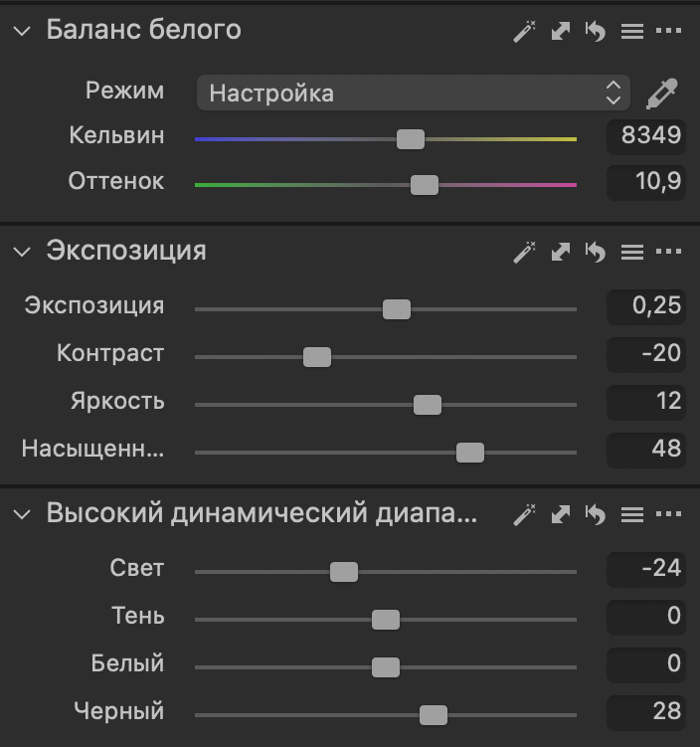Open three-dots menu of Баланс белого
The height and width of the screenshot is (747, 700).
pos(669,31)
